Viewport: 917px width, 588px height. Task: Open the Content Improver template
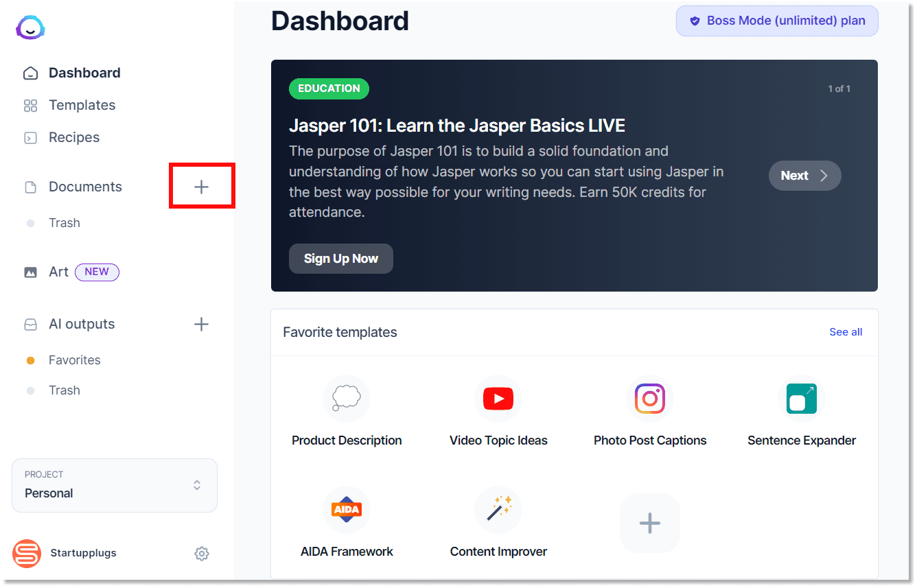click(x=498, y=523)
